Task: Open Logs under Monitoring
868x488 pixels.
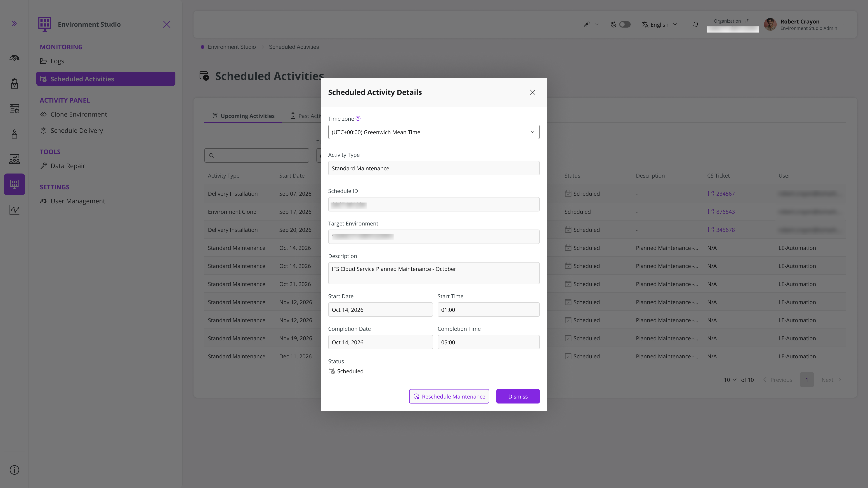Action: 52,61
